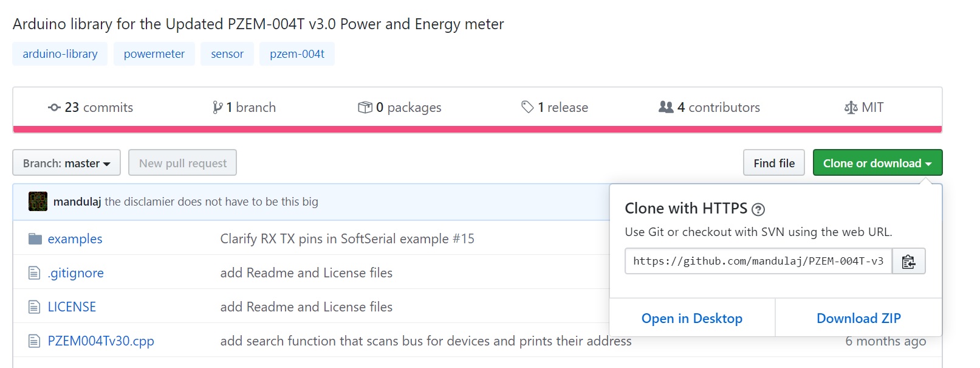980x368 pixels.
Task: Open the PZEM004Tv30.cpp file
Action: [101, 341]
